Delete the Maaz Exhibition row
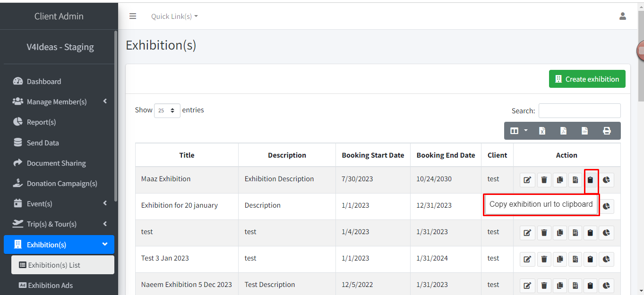644x295 pixels. click(544, 180)
